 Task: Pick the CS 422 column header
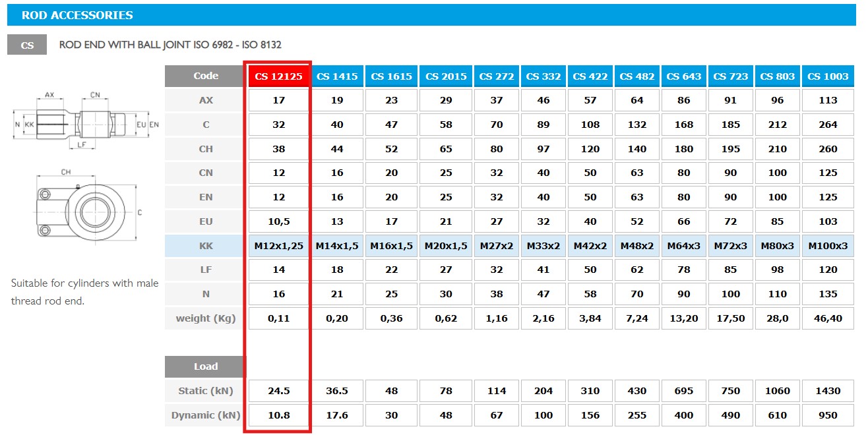(x=590, y=76)
